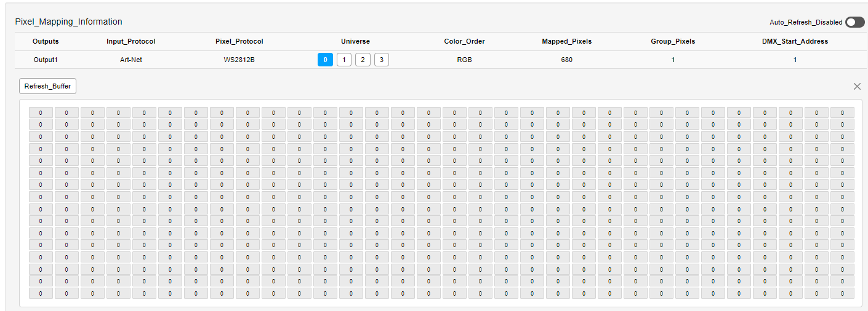Image resolution: width=868 pixels, height=311 pixels.
Task: Toggle the Auto_Refresh_Disabled switch
Action: click(854, 22)
